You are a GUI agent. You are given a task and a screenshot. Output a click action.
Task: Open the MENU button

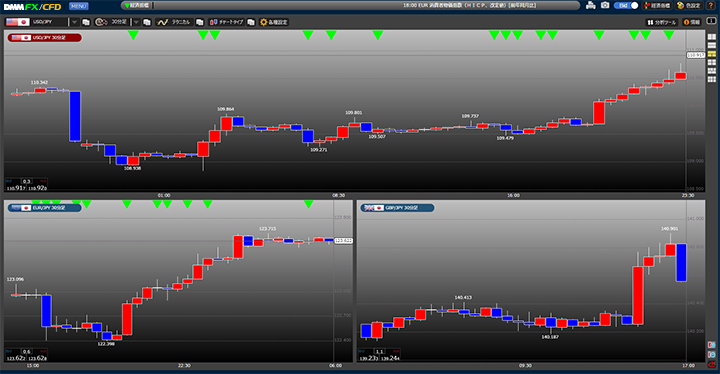79,6
